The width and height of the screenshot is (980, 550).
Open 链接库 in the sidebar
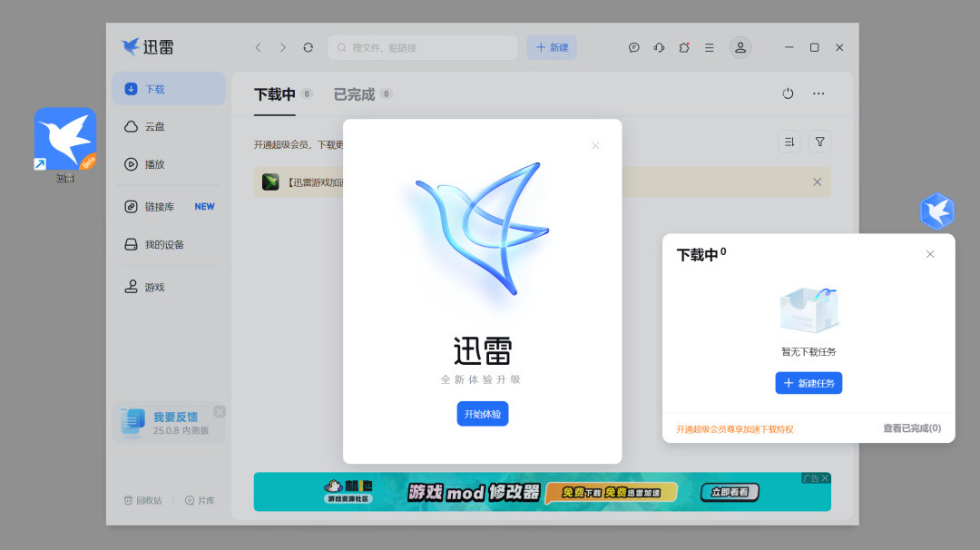tap(169, 206)
